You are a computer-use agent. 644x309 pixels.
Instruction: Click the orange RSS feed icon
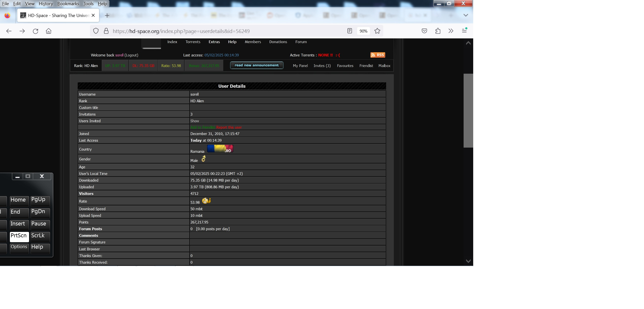pyautogui.click(x=378, y=55)
